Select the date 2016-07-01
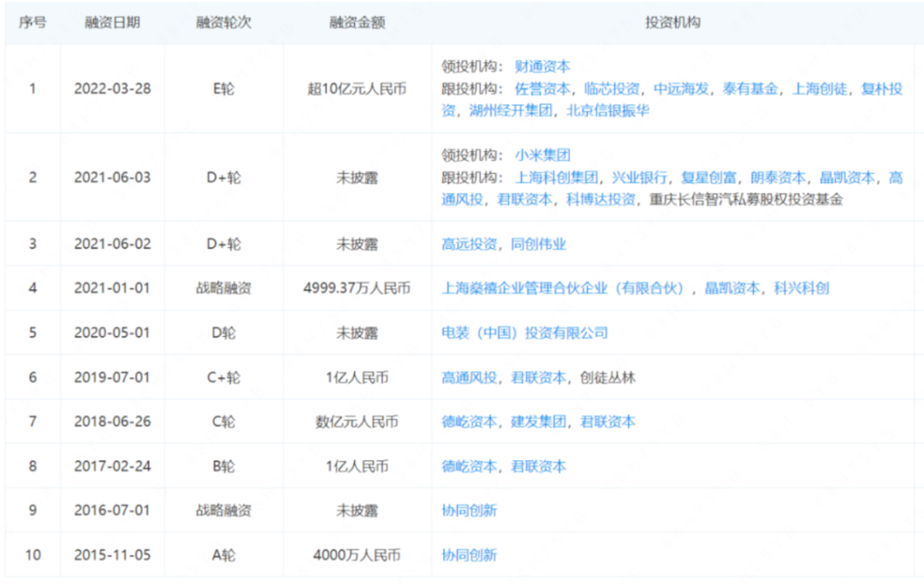 tap(113, 510)
